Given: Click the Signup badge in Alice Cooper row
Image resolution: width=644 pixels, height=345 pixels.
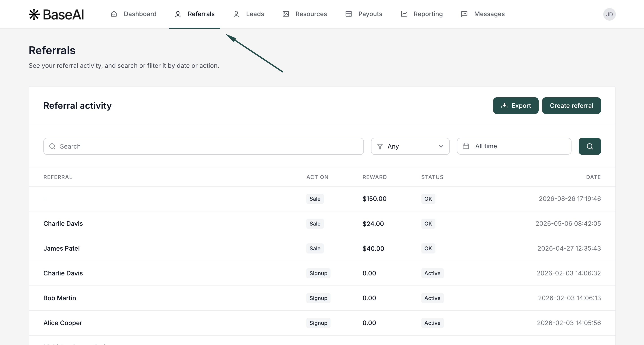Looking at the screenshot, I should (x=318, y=323).
